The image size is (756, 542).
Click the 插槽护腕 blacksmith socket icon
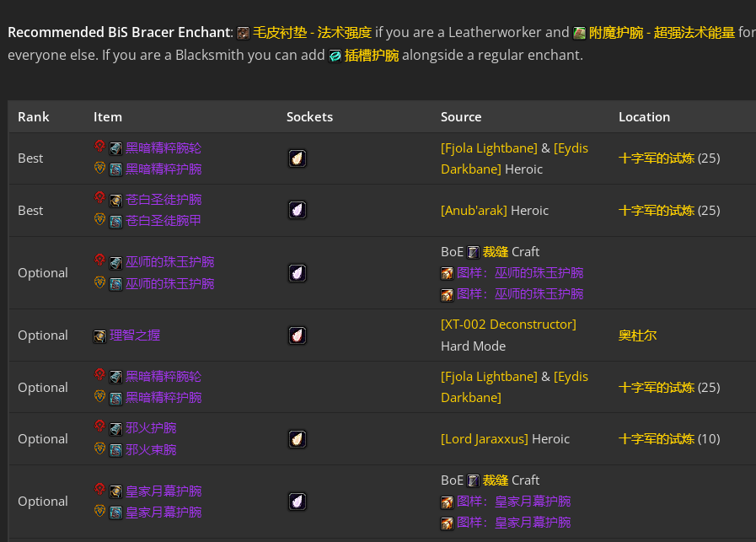335,56
